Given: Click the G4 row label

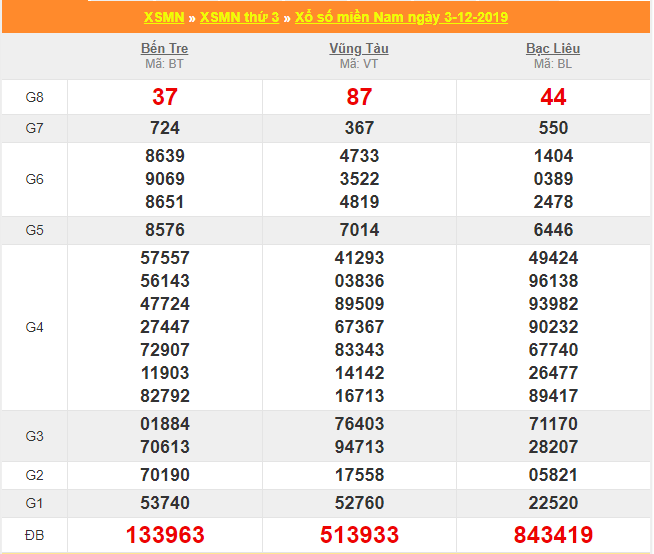Looking at the screenshot, I should [35, 327].
